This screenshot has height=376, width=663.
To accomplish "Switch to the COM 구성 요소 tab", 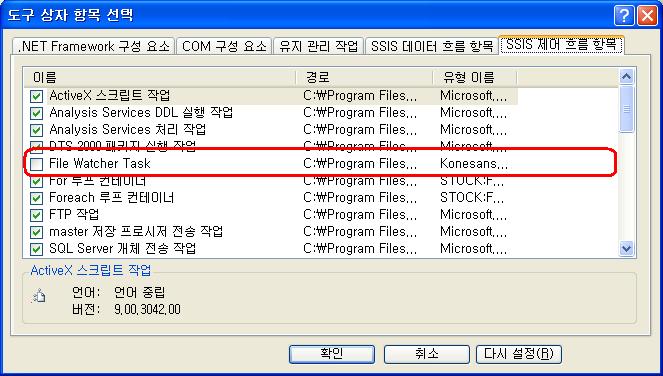I will (x=224, y=46).
